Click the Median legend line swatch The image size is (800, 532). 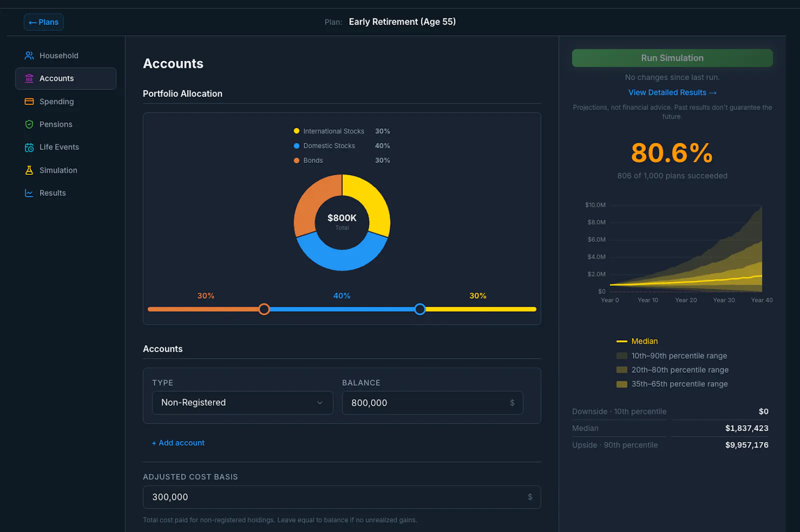pos(621,341)
